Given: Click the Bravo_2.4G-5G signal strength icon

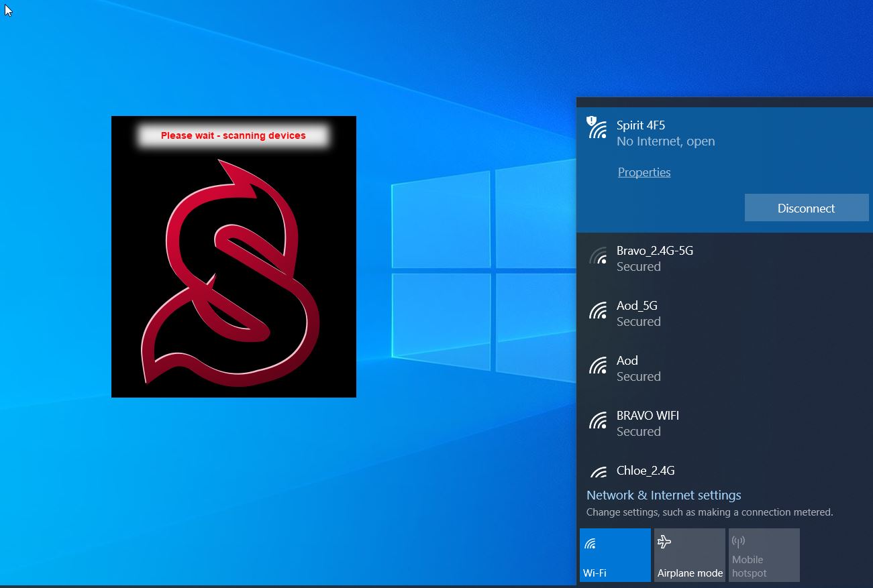Looking at the screenshot, I should (597, 256).
